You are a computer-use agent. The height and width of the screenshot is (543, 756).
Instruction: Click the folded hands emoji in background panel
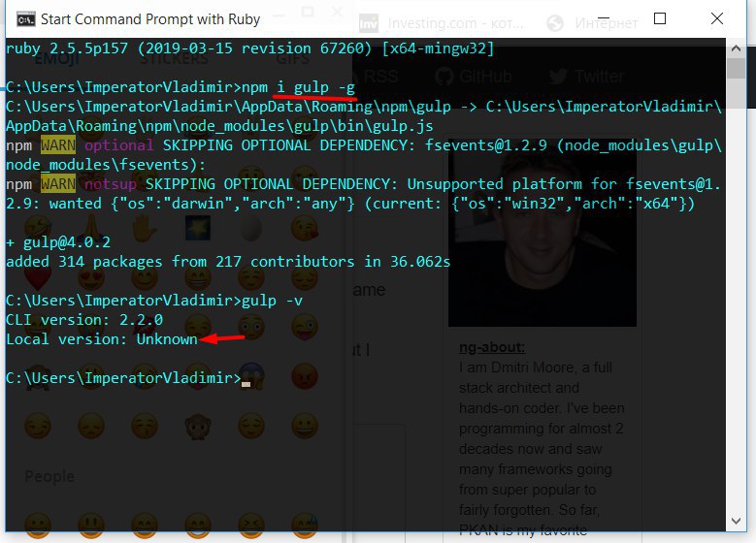(x=91, y=229)
